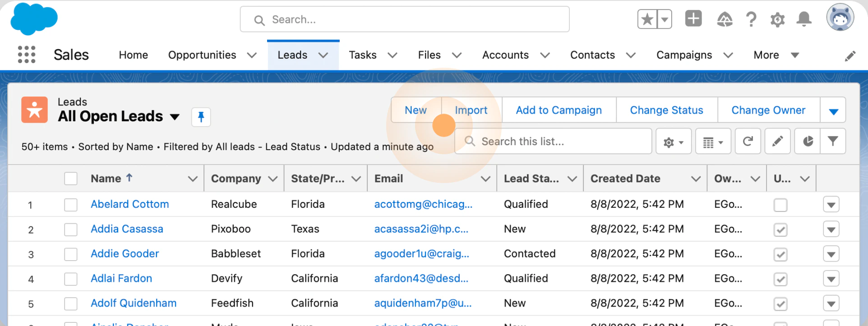Open the Abelard Cottom lead link
This screenshot has height=326, width=868.
tap(130, 204)
